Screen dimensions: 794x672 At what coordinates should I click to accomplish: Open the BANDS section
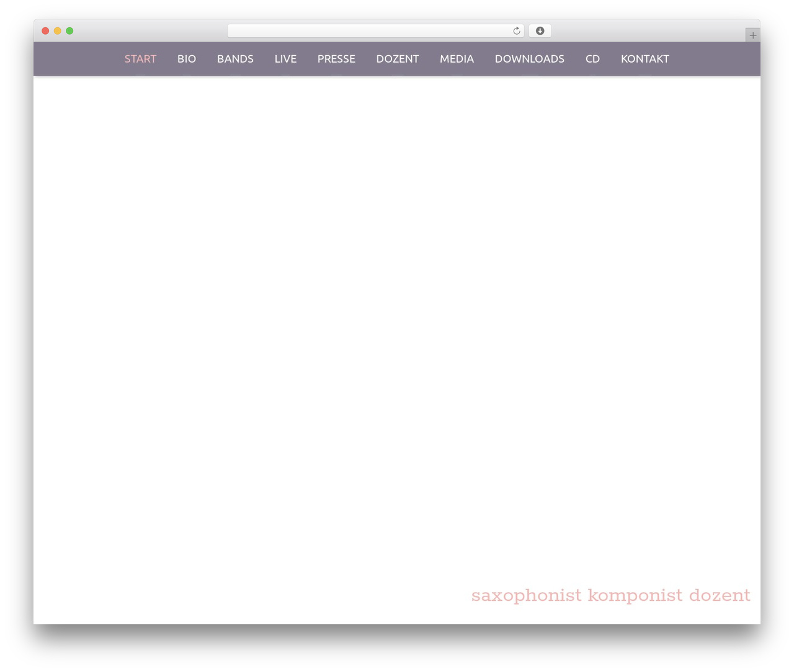coord(235,59)
